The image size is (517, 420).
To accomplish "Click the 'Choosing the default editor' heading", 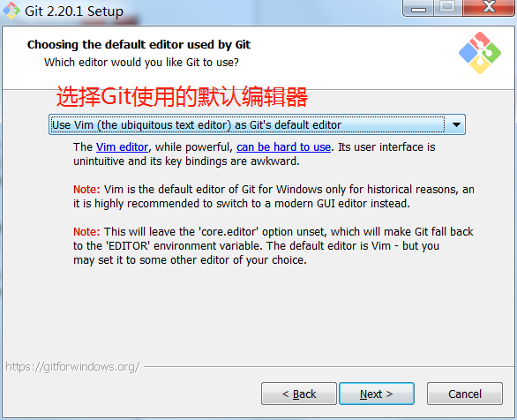I will coord(139,44).
